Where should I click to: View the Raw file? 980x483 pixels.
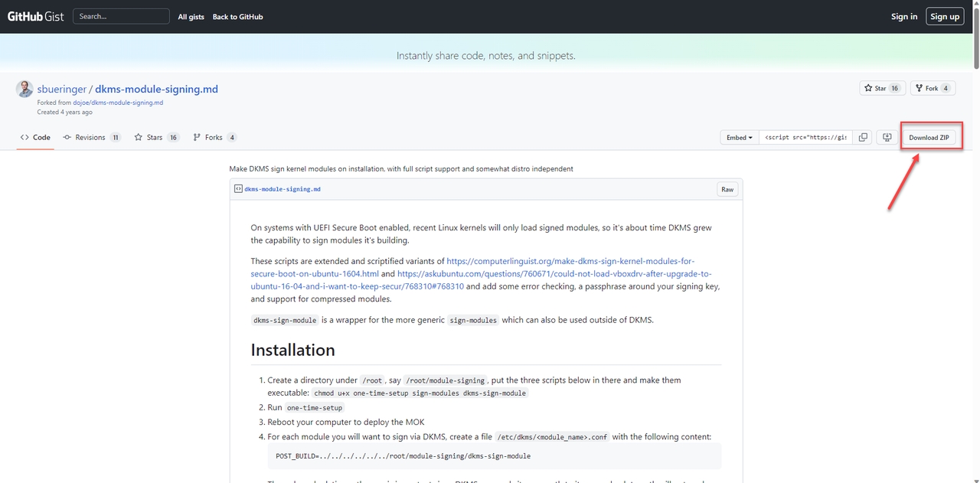pyautogui.click(x=727, y=189)
